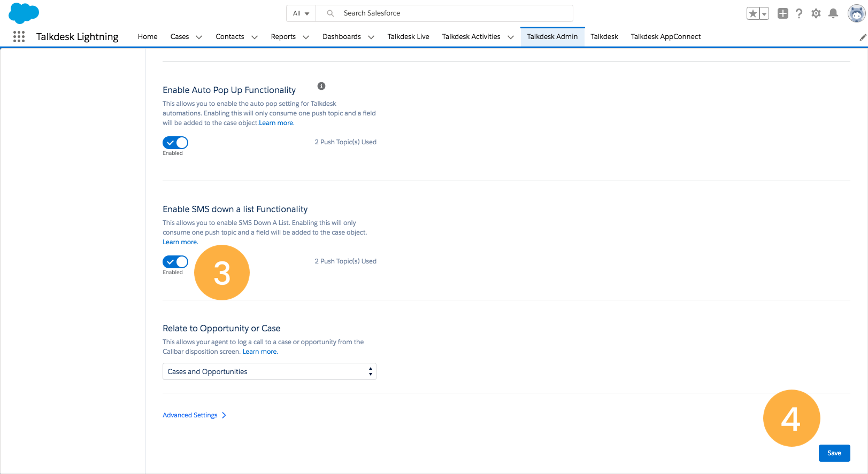
Task: Open the Help question mark icon
Action: pos(799,14)
